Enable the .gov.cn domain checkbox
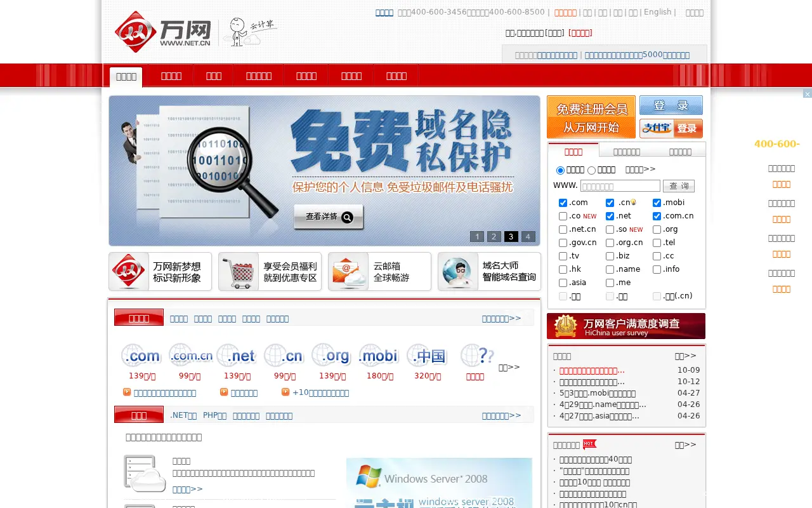812x508 pixels. click(563, 243)
